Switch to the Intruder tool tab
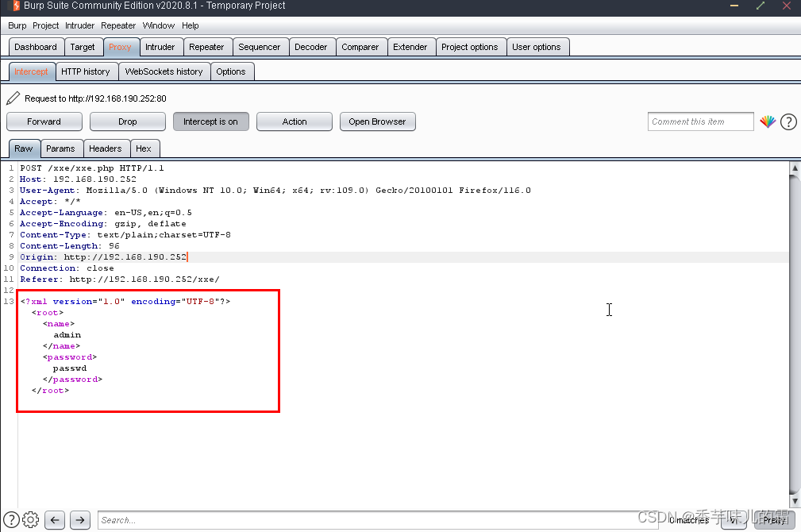 pos(160,47)
